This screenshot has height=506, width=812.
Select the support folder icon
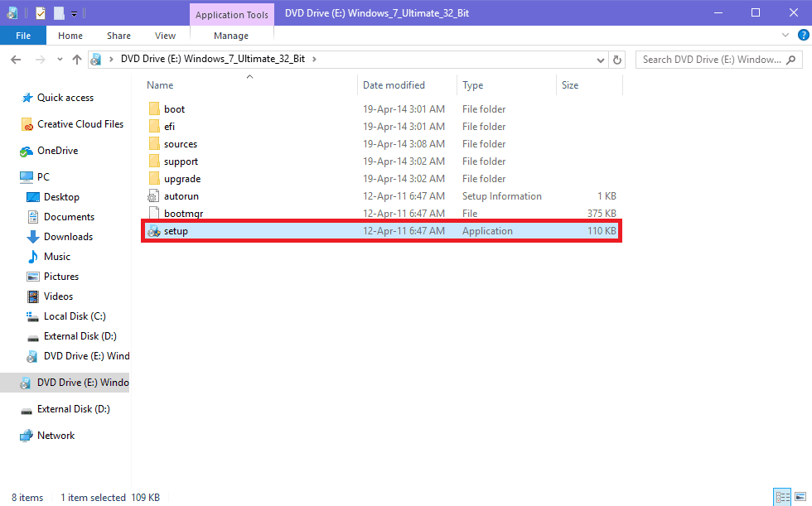point(154,161)
